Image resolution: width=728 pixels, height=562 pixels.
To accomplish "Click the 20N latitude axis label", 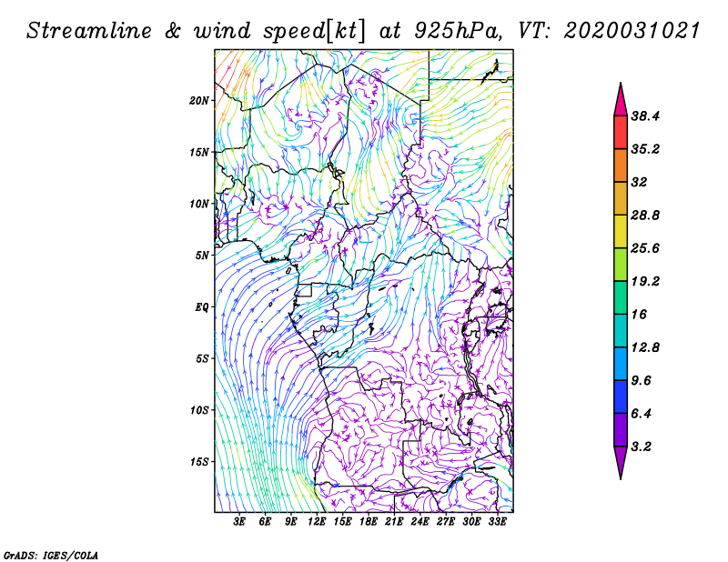I will [x=199, y=100].
